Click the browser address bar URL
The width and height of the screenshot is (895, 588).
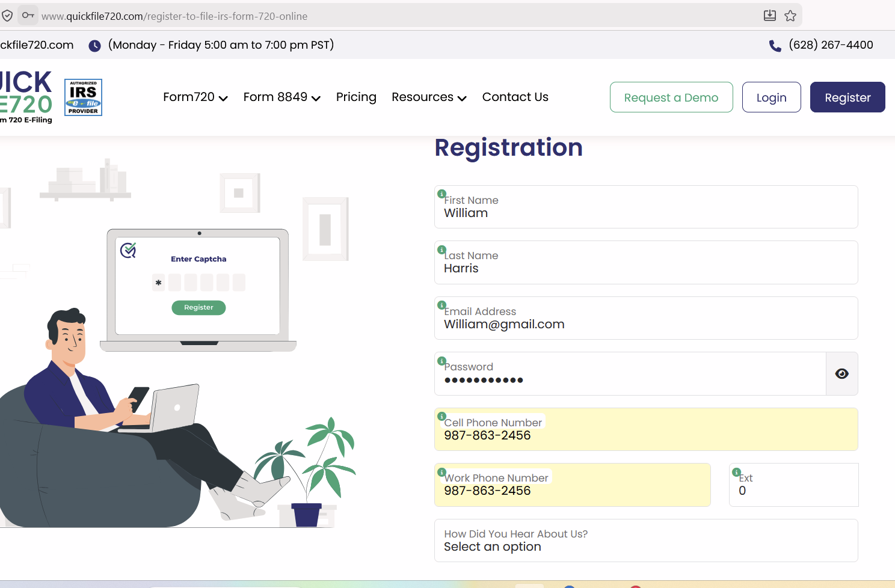174,16
